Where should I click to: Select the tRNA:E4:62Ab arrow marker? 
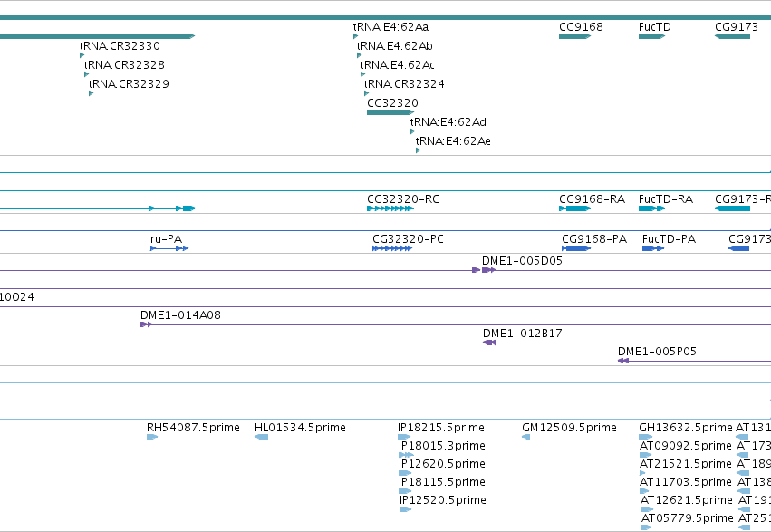point(359,55)
